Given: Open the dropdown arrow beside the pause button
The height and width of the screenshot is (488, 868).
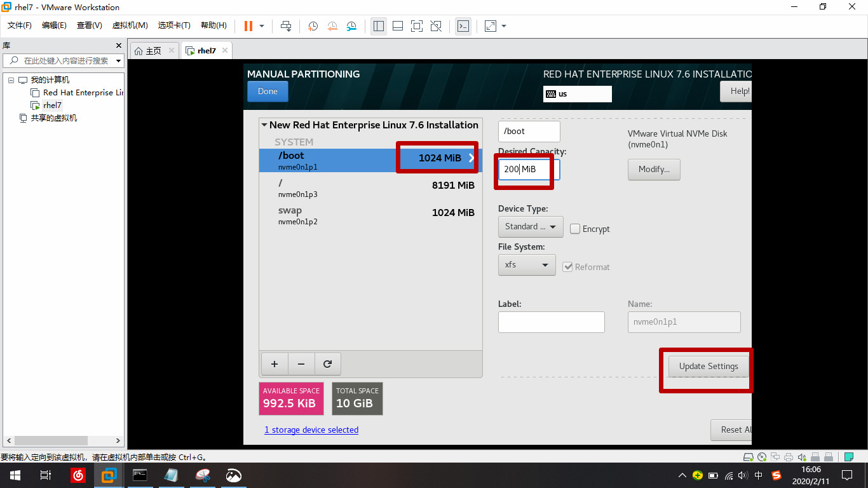Looking at the screenshot, I should tap(262, 26).
